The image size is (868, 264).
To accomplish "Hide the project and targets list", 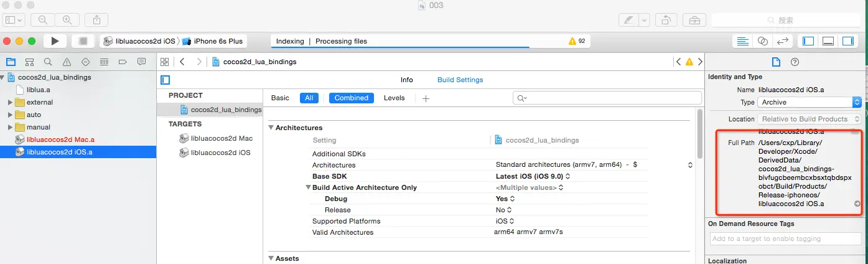I will point(165,80).
